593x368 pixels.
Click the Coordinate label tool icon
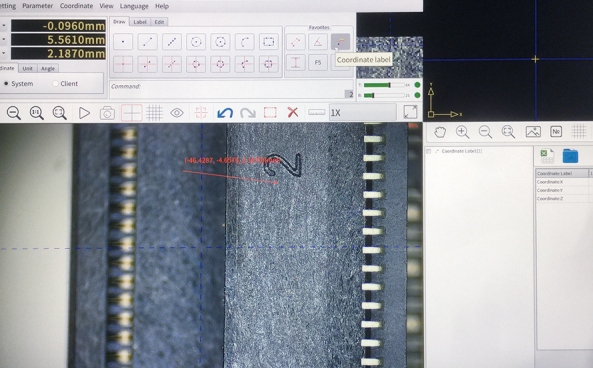tap(340, 42)
